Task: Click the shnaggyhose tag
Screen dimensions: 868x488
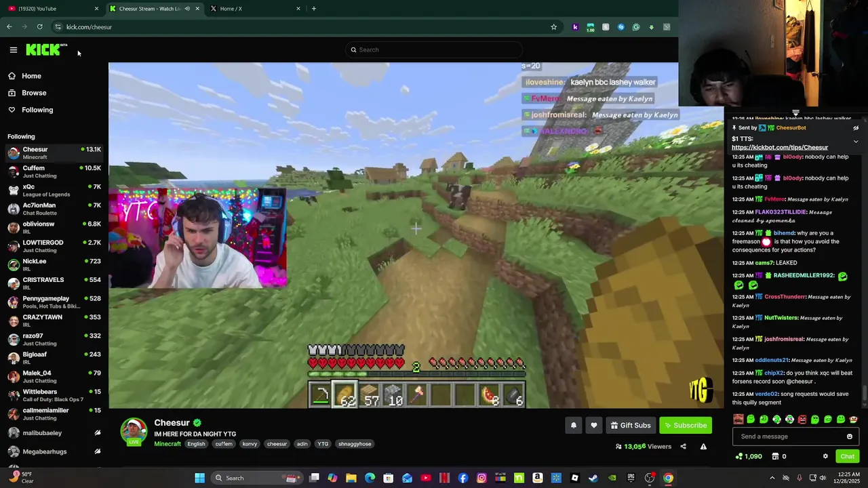Action: [355, 444]
